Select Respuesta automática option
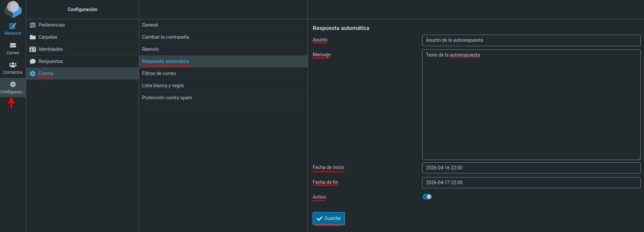Viewport: 644px width, 232px height. pyautogui.click(x=223, y=61)
